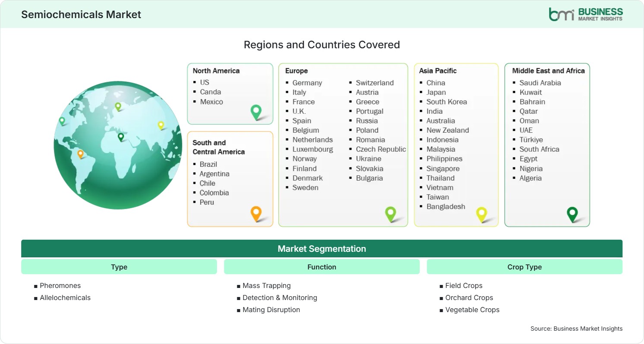Screen dimensions: 644x344
Task: Click Colombia in the country list
Action: [214, 193]
